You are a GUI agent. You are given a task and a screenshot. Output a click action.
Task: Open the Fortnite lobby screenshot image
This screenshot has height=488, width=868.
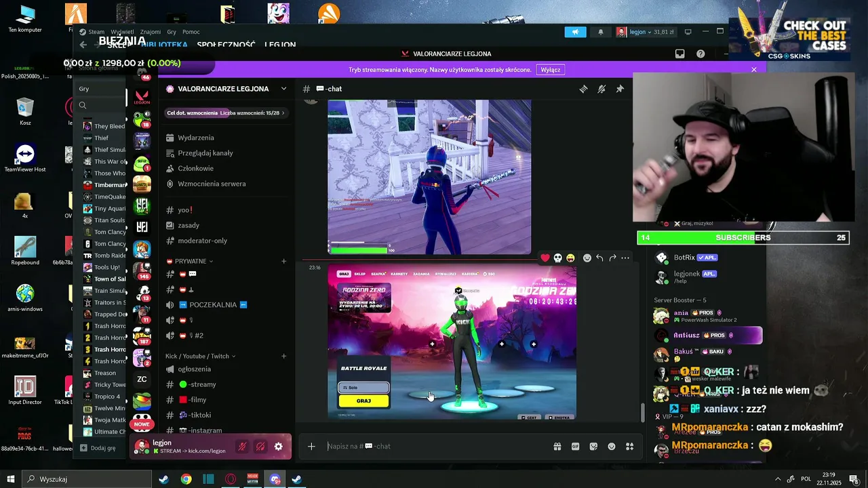point(452,342)
